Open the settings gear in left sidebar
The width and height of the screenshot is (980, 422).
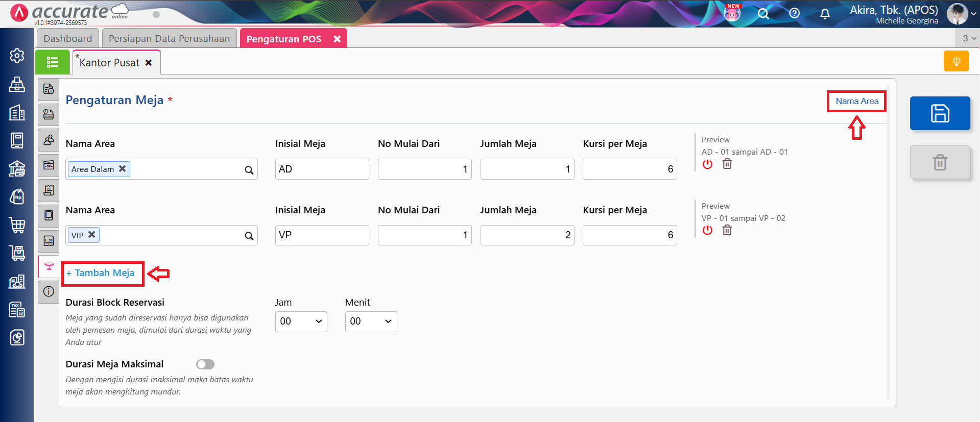click(x=17, y=56)
